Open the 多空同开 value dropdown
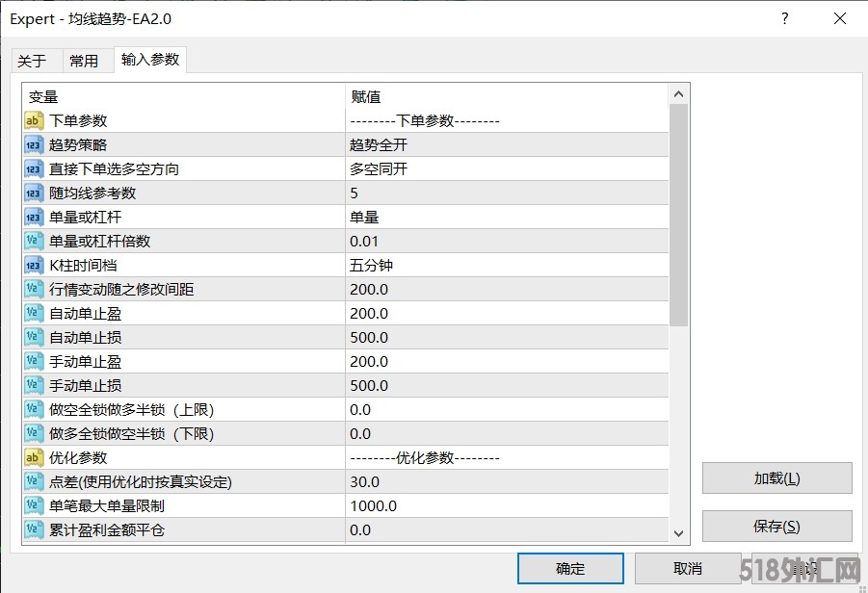Screen dimensions: 868x593 coord(507,168)
